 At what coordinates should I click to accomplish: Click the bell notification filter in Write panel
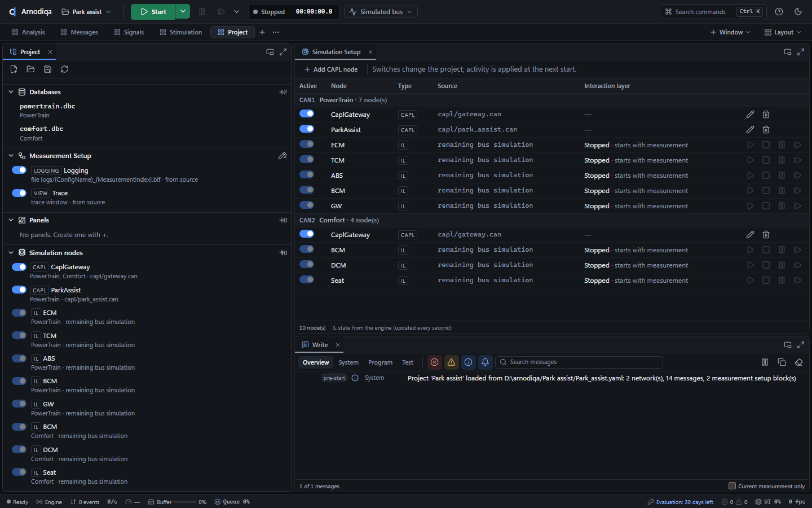pyautogui.click(x=485, y=362)
